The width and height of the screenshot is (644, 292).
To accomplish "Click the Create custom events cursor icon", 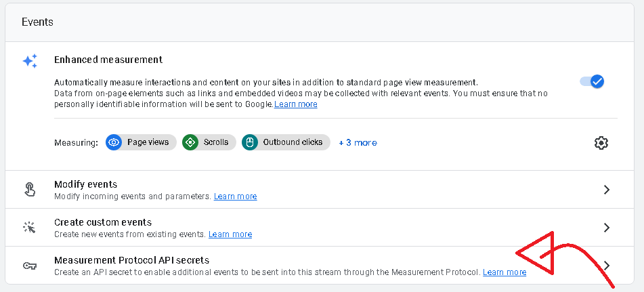I will (30, 228).
